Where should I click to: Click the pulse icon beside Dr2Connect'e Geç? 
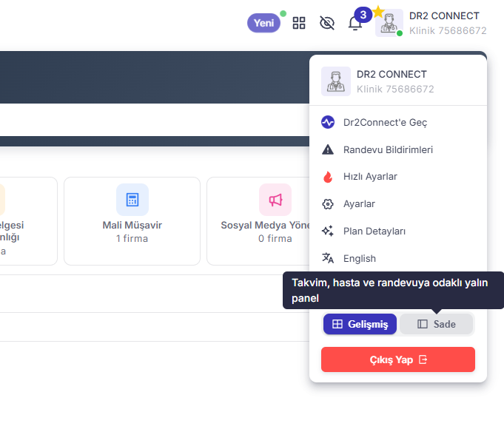pyautogui.click(x=328, y=122)
